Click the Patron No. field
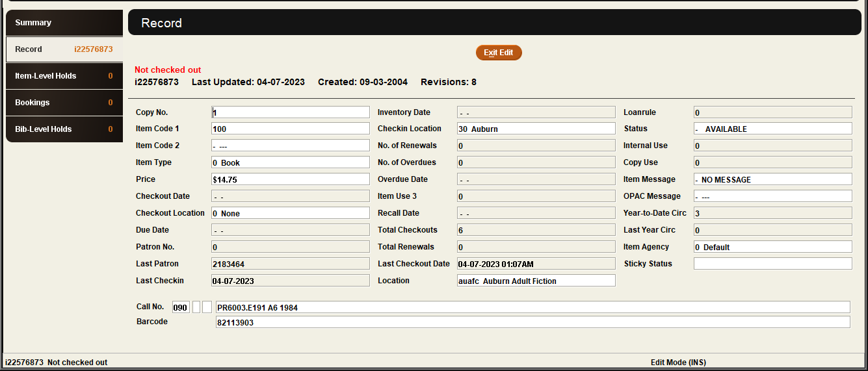This screenshot has height=371, width=868. [291, 247]
